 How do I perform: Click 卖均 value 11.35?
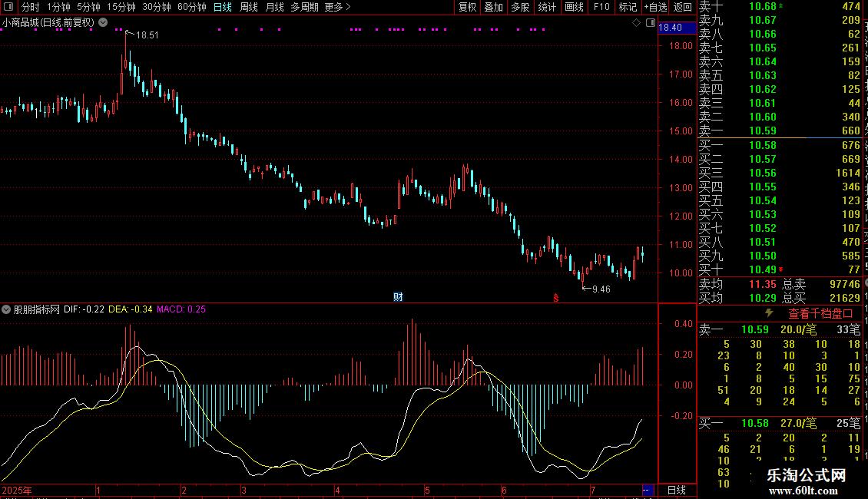pos(762,284)
